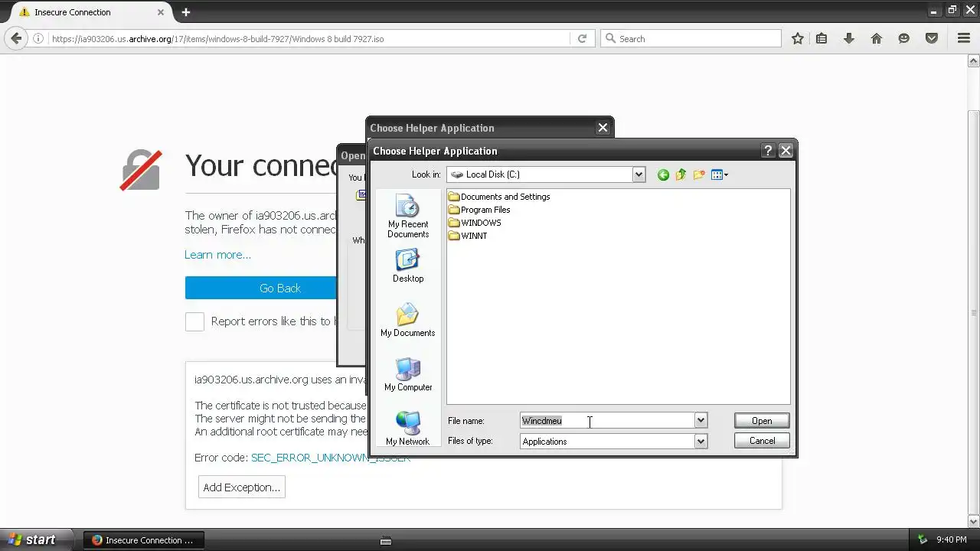Screen dimensions: 980x551
Task: Click the keyboard icon on the taskbar
Action: click(386, 541)
